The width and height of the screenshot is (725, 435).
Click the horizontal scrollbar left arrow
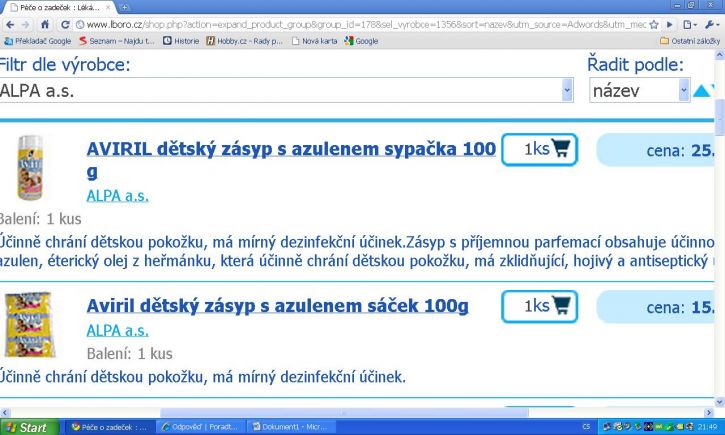[5, 412]
